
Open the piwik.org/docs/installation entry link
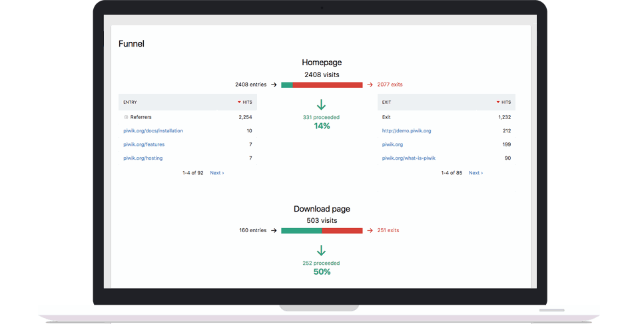[x=153, y=131]
